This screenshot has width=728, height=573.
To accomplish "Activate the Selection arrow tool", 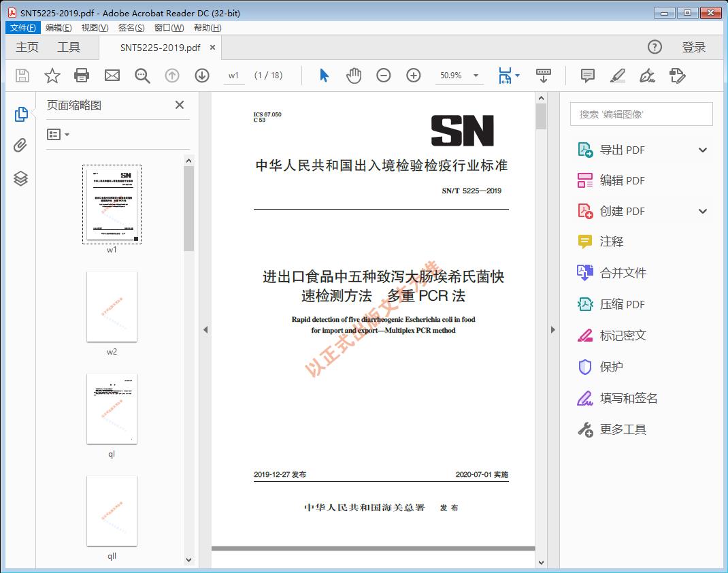I will (323, 76).
